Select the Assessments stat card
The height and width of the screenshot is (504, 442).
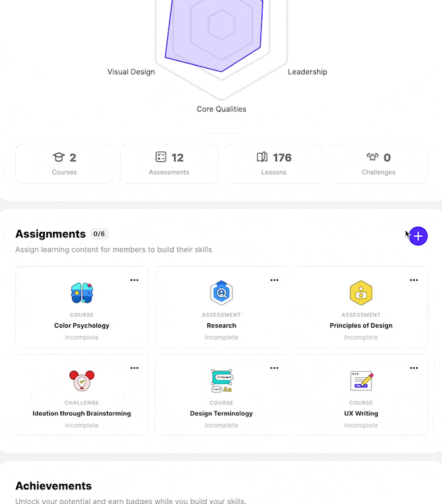169,164
